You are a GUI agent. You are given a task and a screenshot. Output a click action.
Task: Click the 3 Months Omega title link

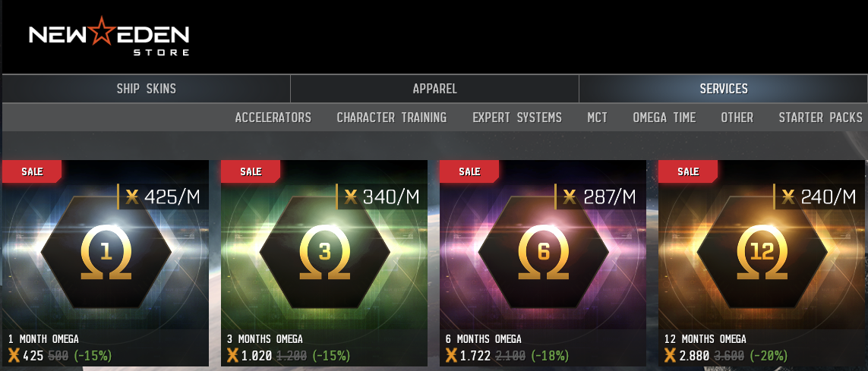tap(264, 339)
